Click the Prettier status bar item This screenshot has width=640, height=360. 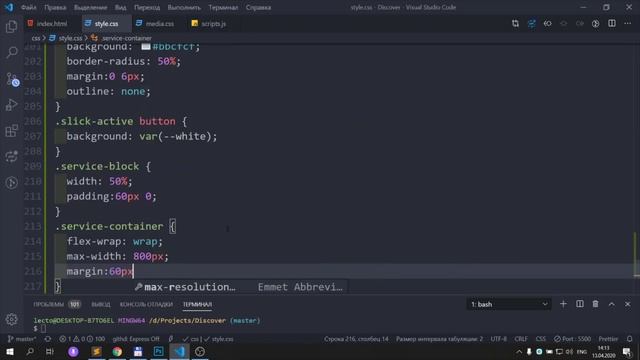tap(608, 339)
